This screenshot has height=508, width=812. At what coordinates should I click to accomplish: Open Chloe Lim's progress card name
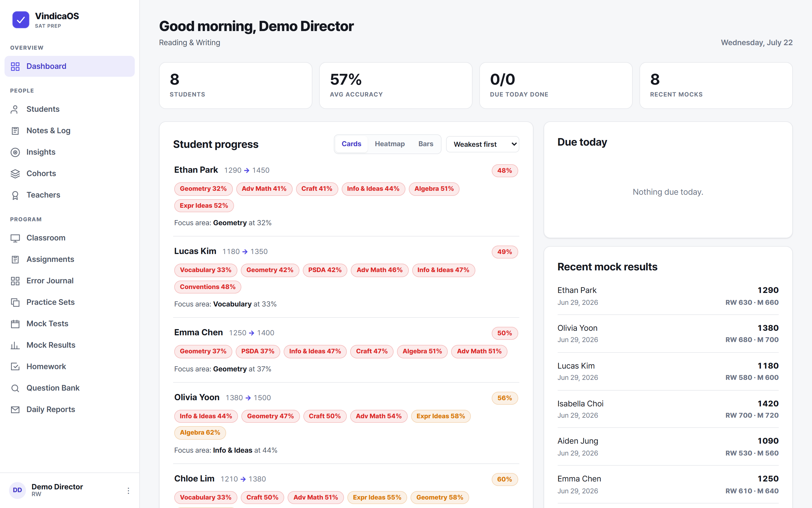tap(194, 479)
